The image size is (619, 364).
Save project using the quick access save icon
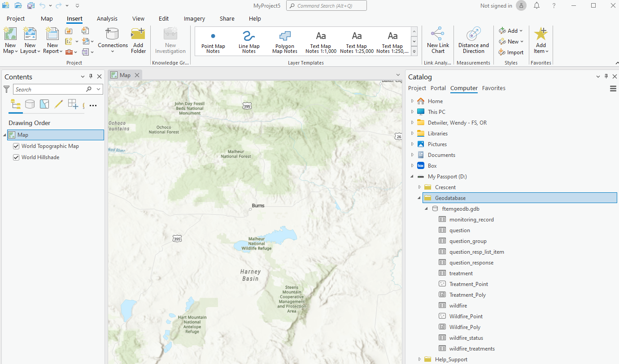(x=31, y=6)
